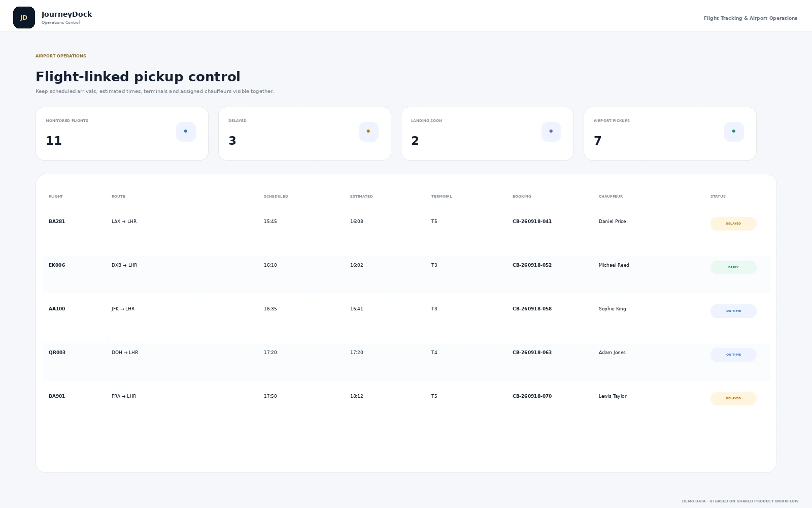Screen dimensions: 812x508
Task: Click the Monitored Flights count 11
Action: (54, 141)
